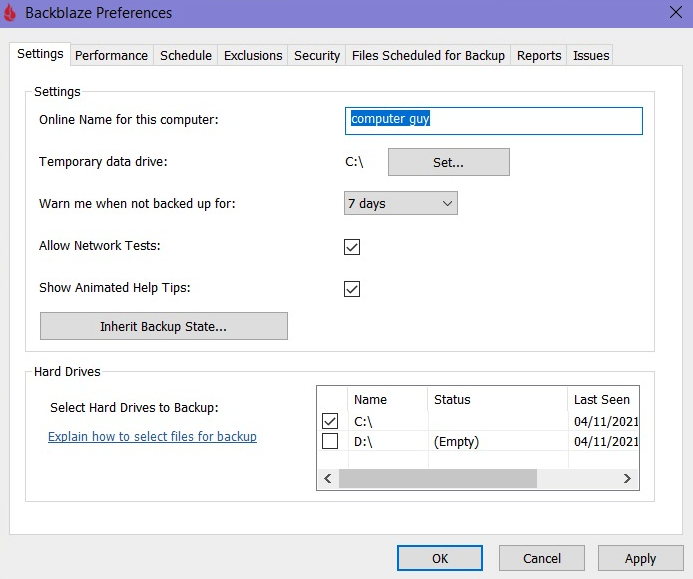Close the Backblaze Preferences window
The width and height of the screenshot is (693, 579).
(x=676, y=12)
